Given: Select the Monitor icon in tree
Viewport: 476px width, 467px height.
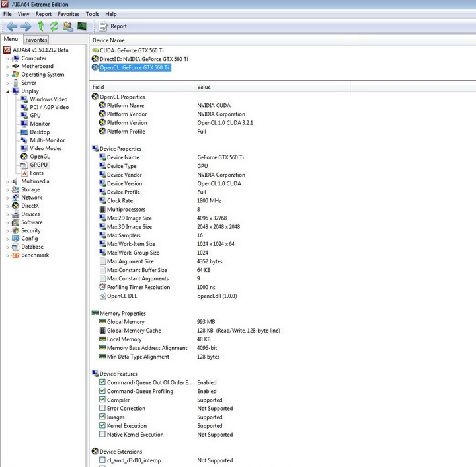Looking at the screenshot, I should (24, 124).
